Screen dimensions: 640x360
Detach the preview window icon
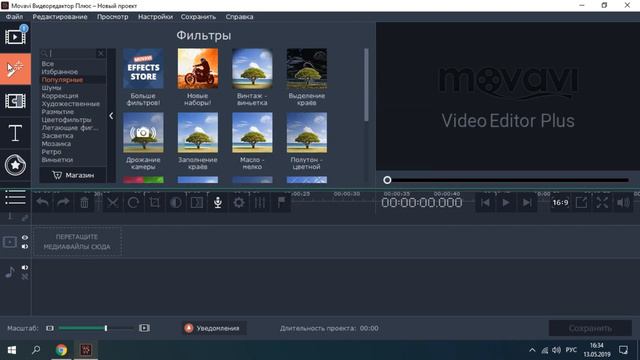581,202
